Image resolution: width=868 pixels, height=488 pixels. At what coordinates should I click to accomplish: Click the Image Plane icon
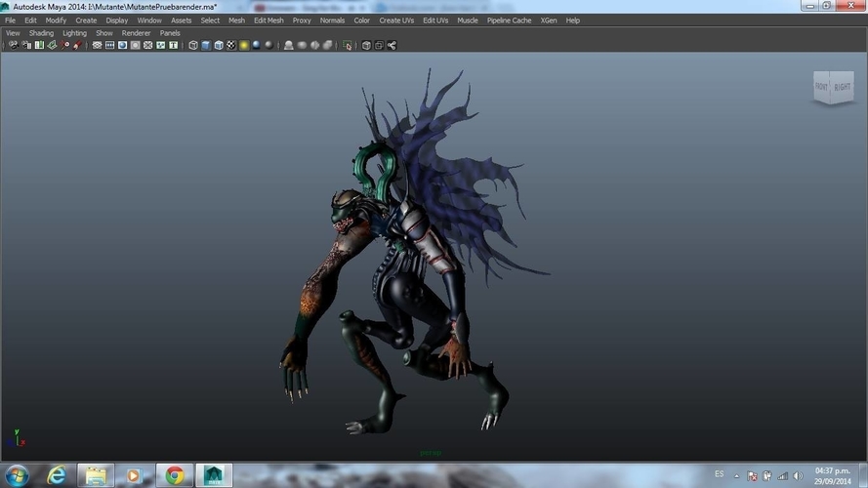pyautogui.click(x=52, y=45)
